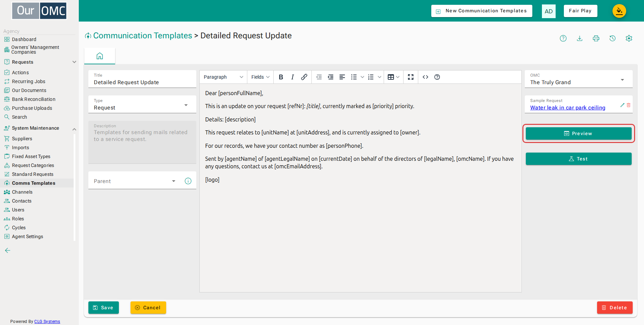Toggle bold formatting in editor toolbar
The image size is (644, 325).
pos(281,77)
